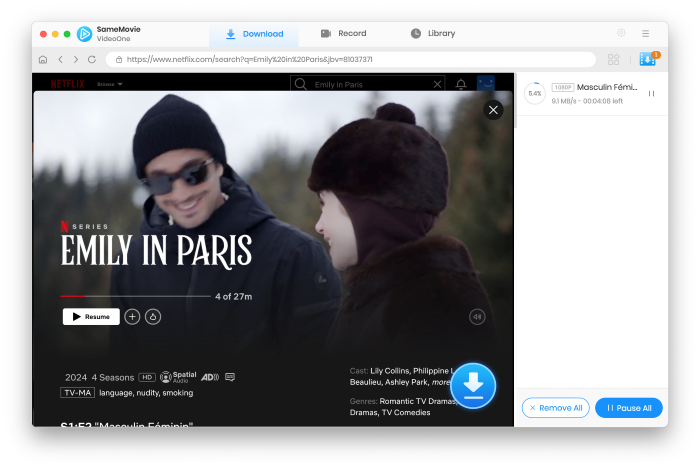Click the audio description AD icon
The width and height of the screenshot is (700, 469).
click(210, 377)
